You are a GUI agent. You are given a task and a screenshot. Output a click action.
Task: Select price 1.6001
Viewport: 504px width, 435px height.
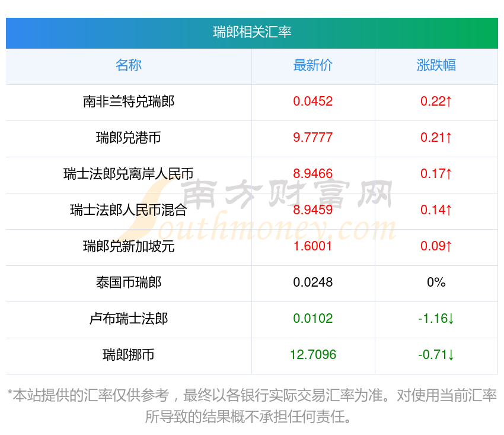tap(313, 246)
